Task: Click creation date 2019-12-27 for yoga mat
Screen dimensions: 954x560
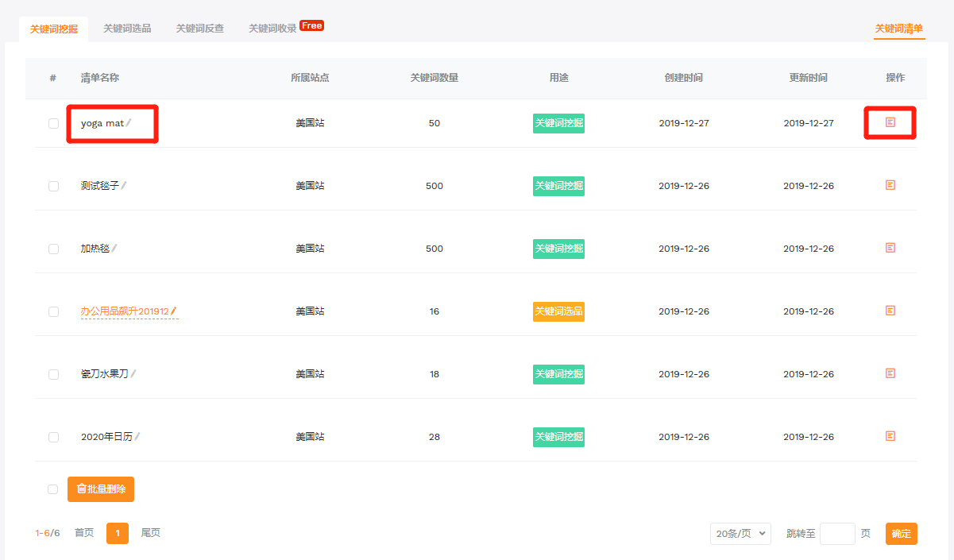Action: (x=684, y=123)
